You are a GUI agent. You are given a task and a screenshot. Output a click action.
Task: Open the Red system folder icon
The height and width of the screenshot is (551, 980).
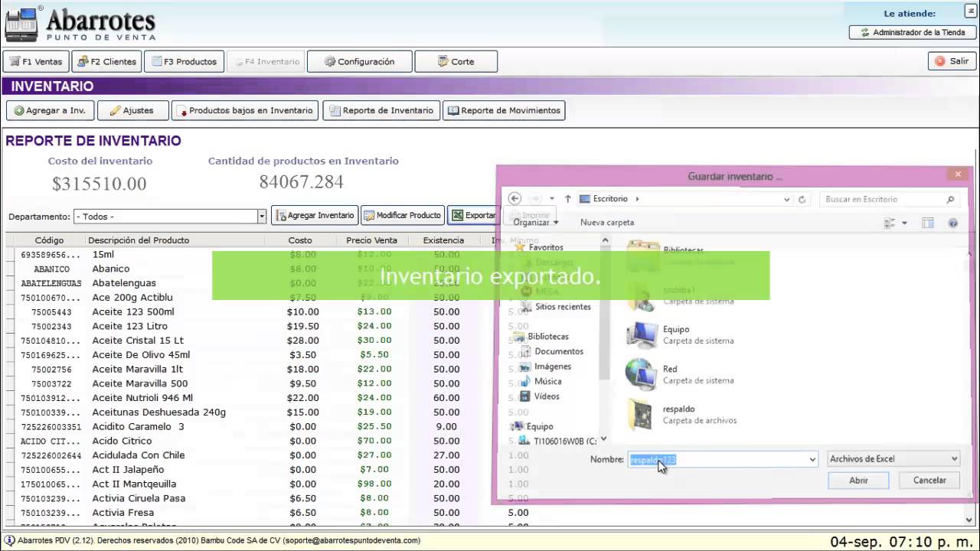641,375
